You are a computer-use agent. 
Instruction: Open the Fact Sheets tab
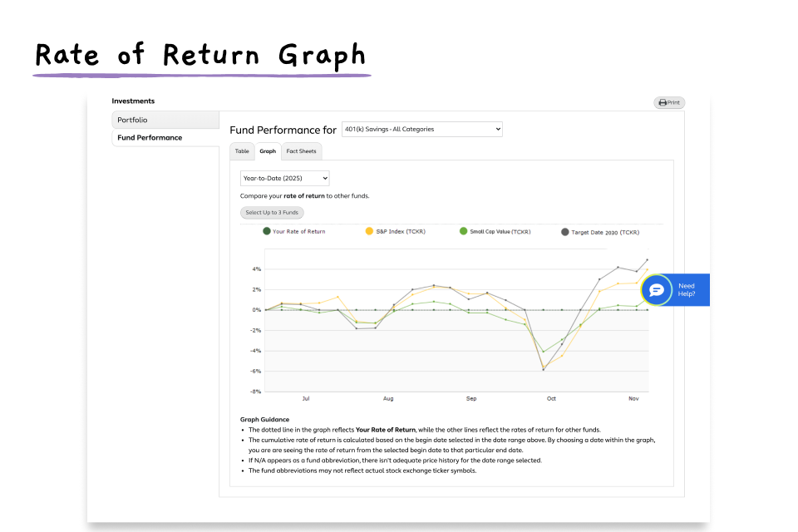pos(301,151)
